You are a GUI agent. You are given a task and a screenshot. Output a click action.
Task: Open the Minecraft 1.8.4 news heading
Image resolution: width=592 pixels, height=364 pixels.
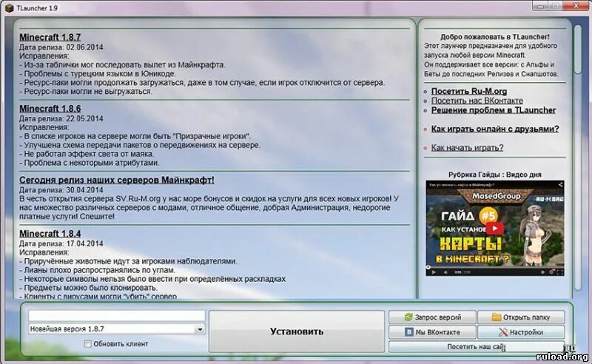coord(50,233)
